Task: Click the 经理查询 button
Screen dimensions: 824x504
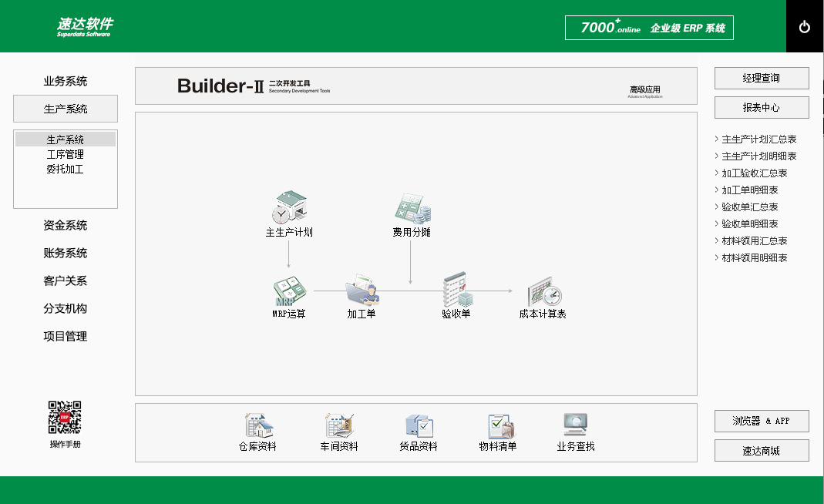Action: point(762,79)
